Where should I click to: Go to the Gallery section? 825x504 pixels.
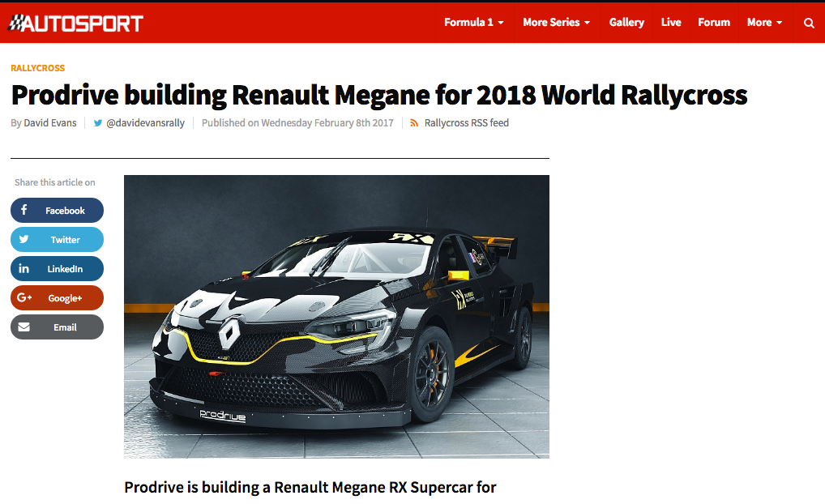(626, 22)
